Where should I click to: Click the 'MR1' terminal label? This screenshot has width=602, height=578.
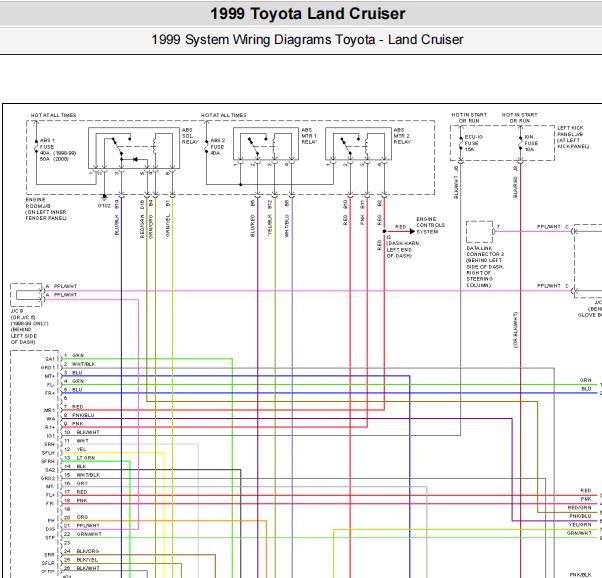(50, 410)
